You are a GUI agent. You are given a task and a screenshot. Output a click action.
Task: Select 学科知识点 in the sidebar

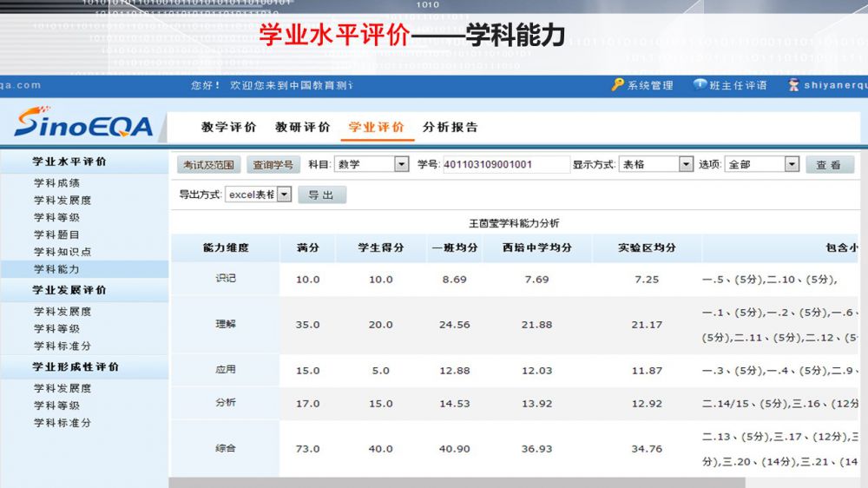[x=62, y=252]
